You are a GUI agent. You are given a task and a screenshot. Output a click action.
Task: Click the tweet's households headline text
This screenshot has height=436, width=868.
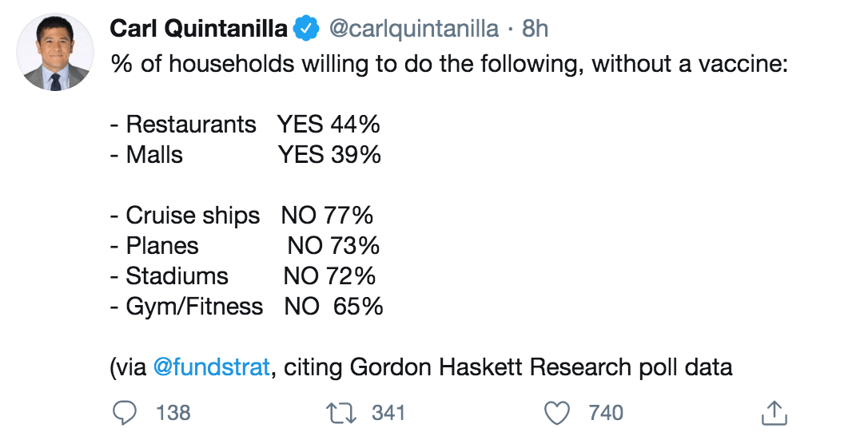[x=450, y=64]
